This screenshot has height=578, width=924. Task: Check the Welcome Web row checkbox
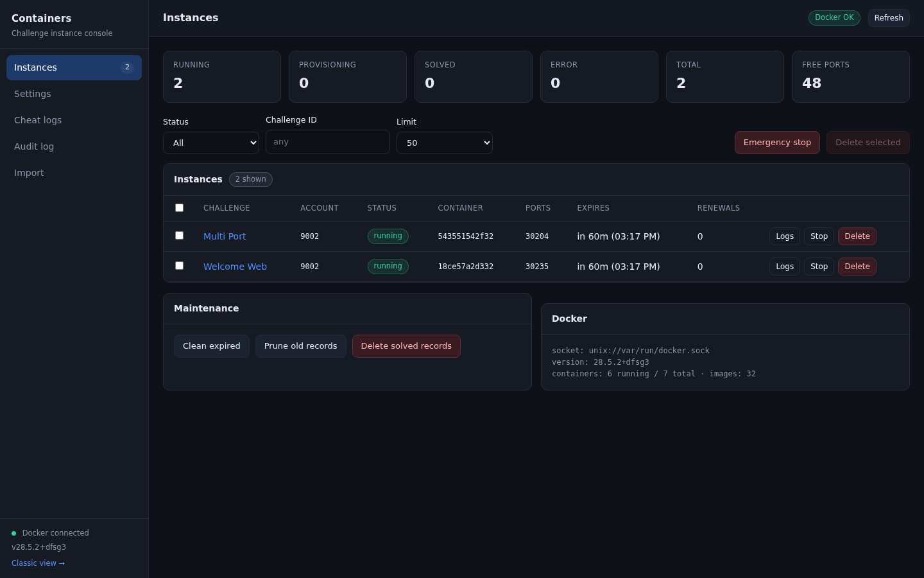(x=179, y=265)
